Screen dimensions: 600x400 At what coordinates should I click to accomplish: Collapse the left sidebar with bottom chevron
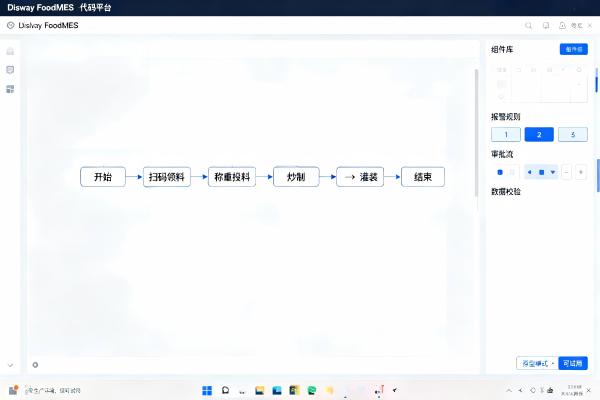pos(10,365)
